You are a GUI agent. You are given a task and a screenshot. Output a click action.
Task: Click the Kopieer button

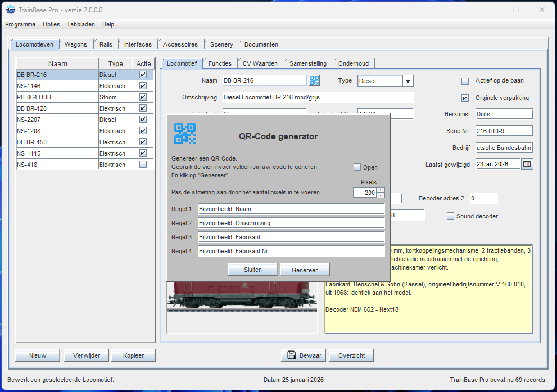tap(132, 355)
